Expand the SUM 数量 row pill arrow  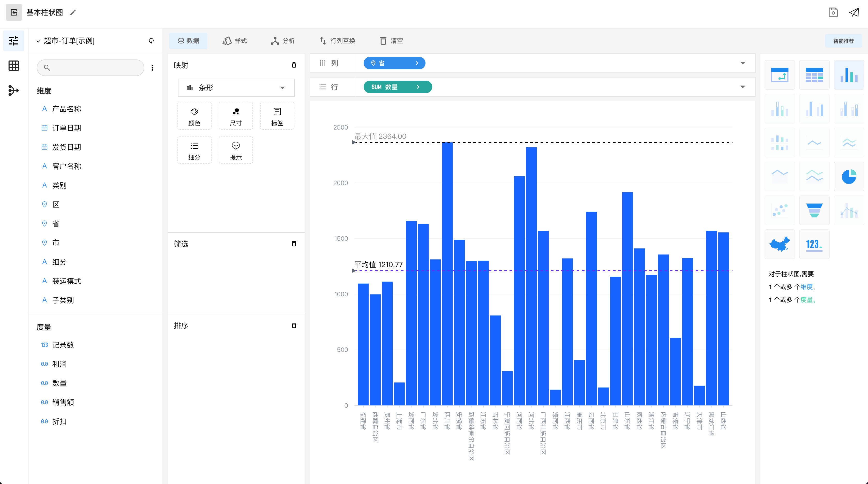pos(418,87)
